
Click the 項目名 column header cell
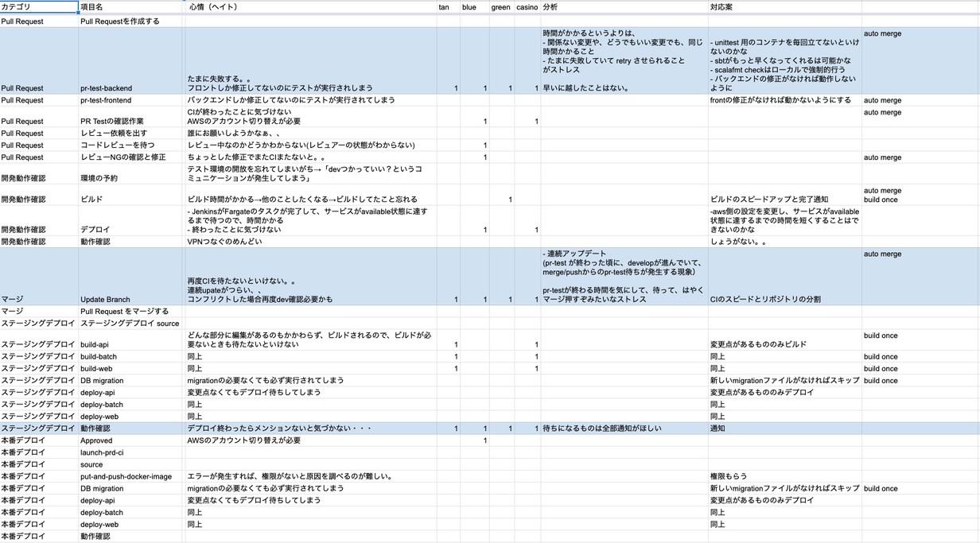[x=132, y=7]
